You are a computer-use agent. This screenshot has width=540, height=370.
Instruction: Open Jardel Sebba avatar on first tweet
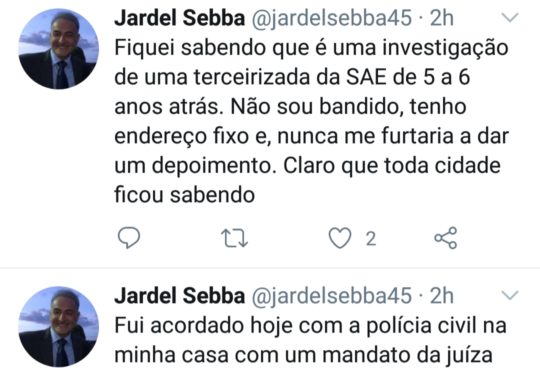59,49
